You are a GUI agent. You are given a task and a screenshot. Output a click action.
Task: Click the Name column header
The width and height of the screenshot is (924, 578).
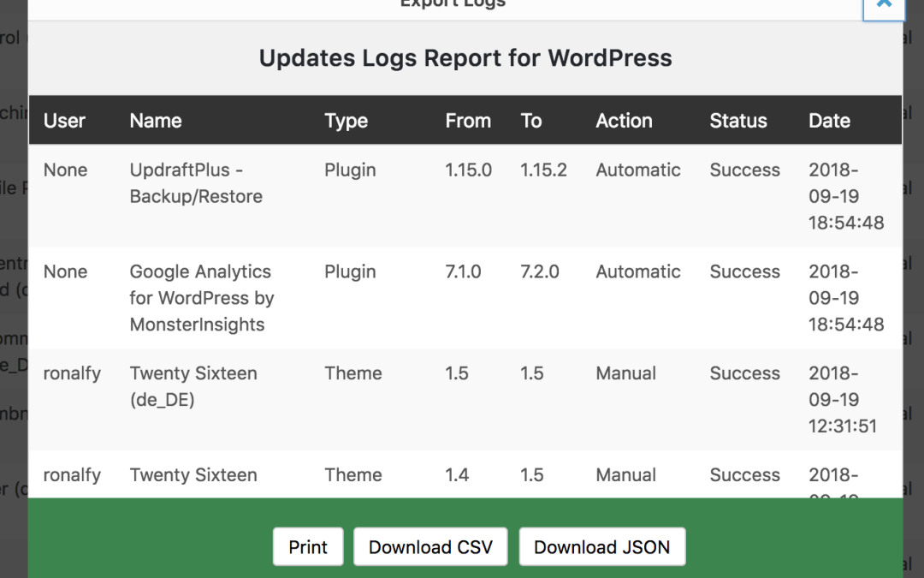(x=156, y=121)
